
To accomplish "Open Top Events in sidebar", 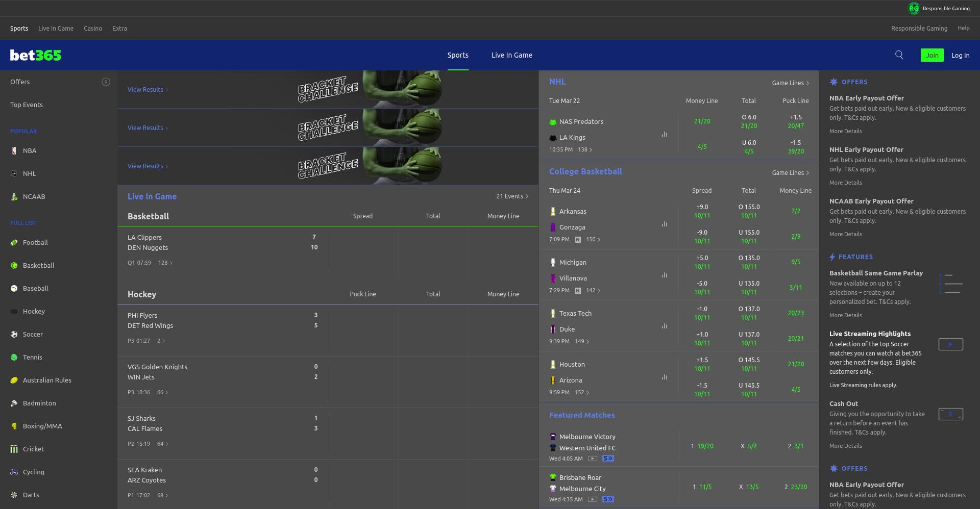I will (x=27, y=105).
